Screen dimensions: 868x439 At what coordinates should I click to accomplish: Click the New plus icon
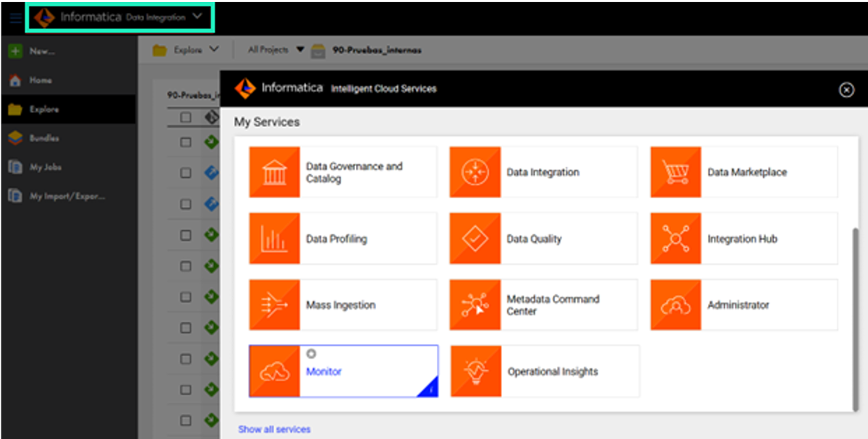click(x=15, y=51)
